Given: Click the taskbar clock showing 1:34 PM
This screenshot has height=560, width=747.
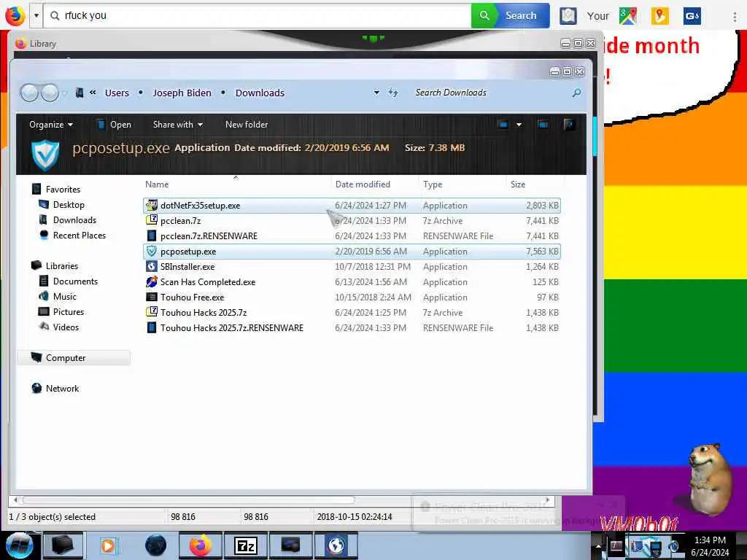Looking at the screenshot, I should point(710,545).
